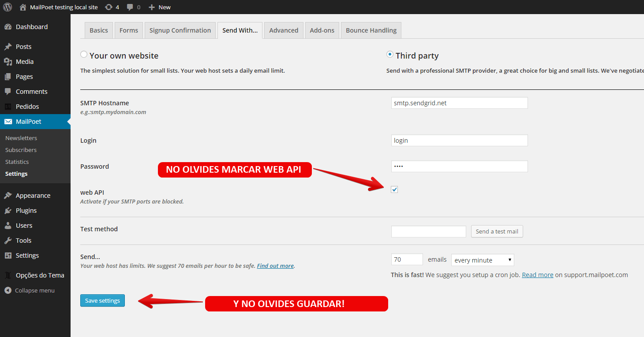The width and height of the screenshot is (644, 337).
Task: Click the WordPress logo icon
Action: (7, 7)
